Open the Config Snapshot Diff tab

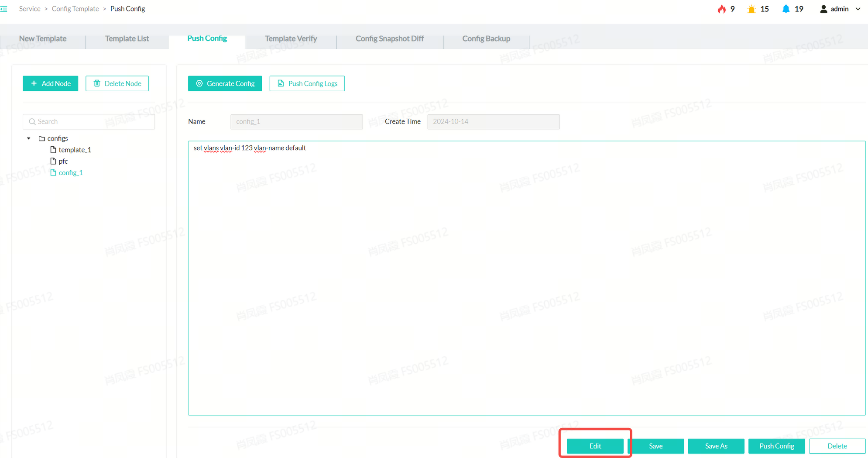click(389, 38)
